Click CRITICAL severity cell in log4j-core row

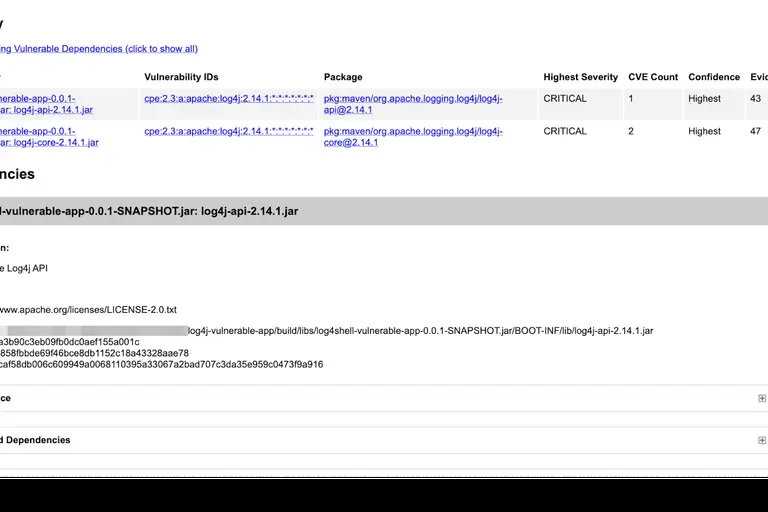[x=565, y=131]
